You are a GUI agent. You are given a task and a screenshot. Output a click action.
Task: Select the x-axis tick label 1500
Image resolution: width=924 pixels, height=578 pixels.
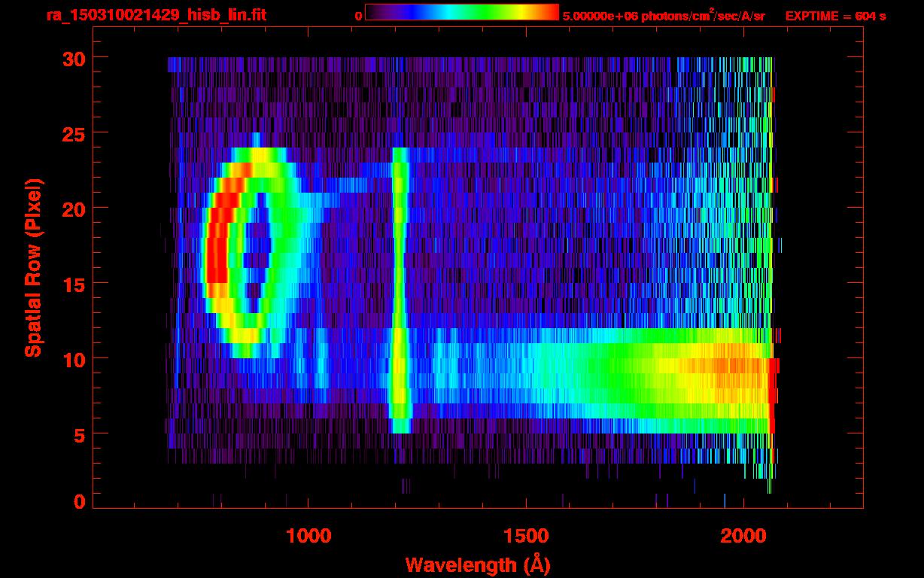point(526,535)
